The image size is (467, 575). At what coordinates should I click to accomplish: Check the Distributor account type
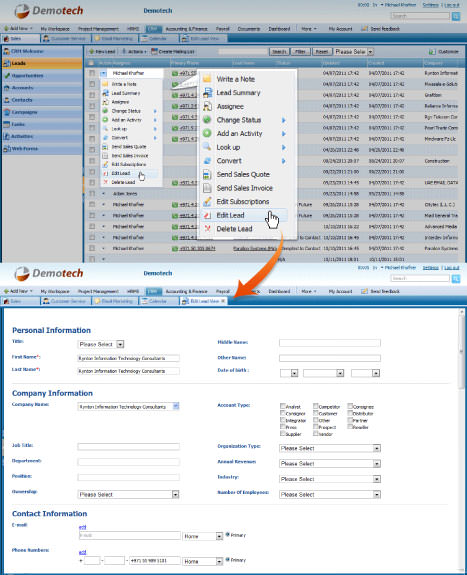pos(350,413)
